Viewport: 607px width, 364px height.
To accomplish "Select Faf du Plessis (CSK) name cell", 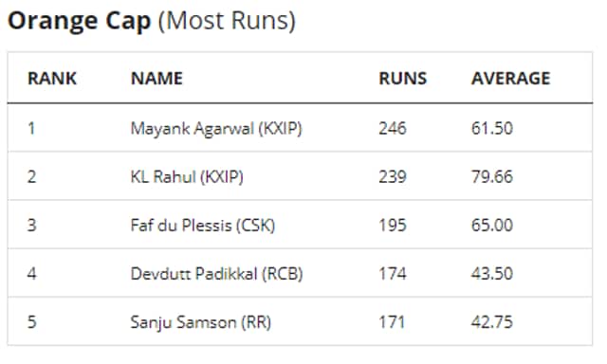I will [x=202, y=226].
